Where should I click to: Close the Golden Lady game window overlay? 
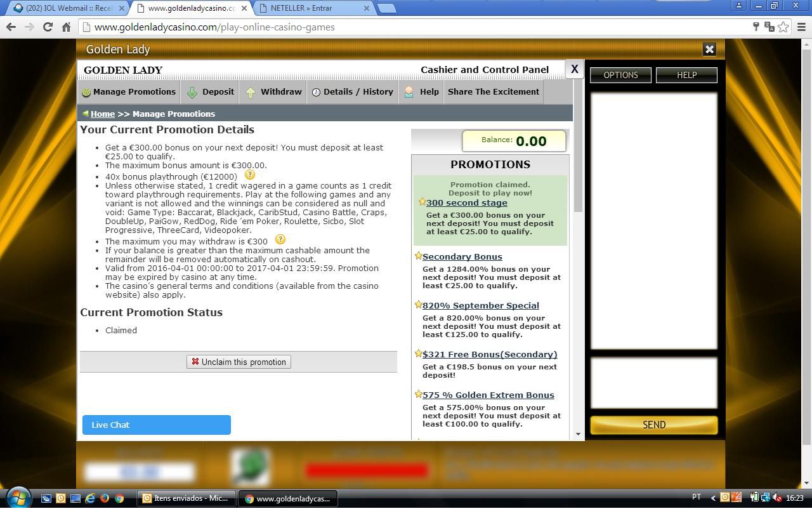[709, 49]
